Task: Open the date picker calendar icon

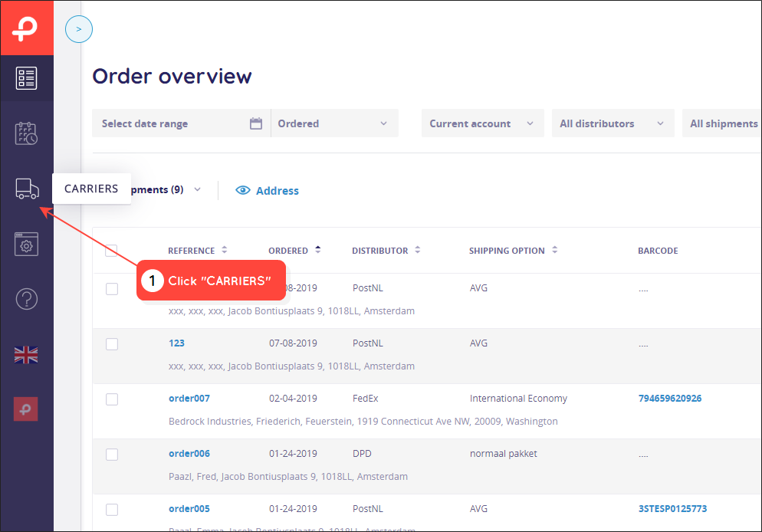Action: tap(256, 123)
